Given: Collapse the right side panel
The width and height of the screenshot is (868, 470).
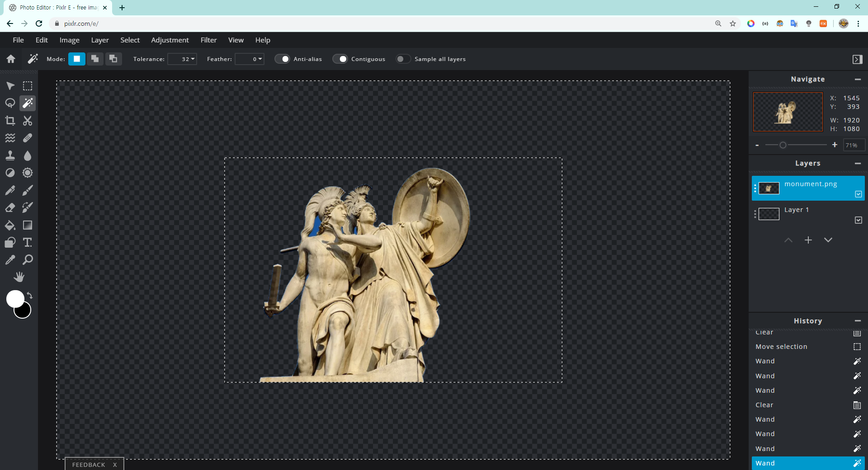Looking at the screenshot, I should pos(857,59).
